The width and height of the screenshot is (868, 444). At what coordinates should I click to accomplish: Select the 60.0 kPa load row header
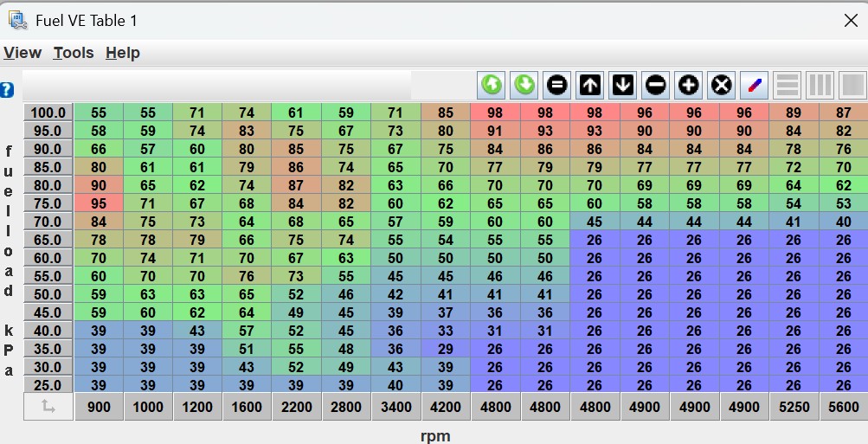click(x=48, y=258)
